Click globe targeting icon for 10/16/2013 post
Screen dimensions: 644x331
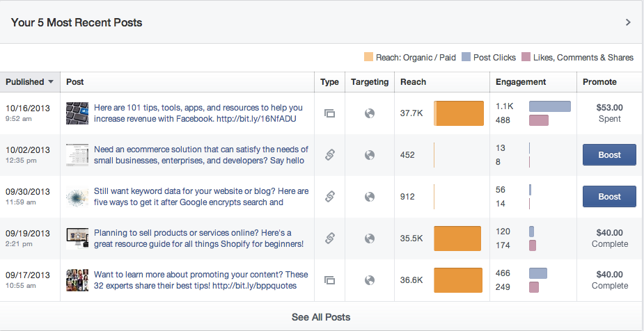[x=370, y=113]
